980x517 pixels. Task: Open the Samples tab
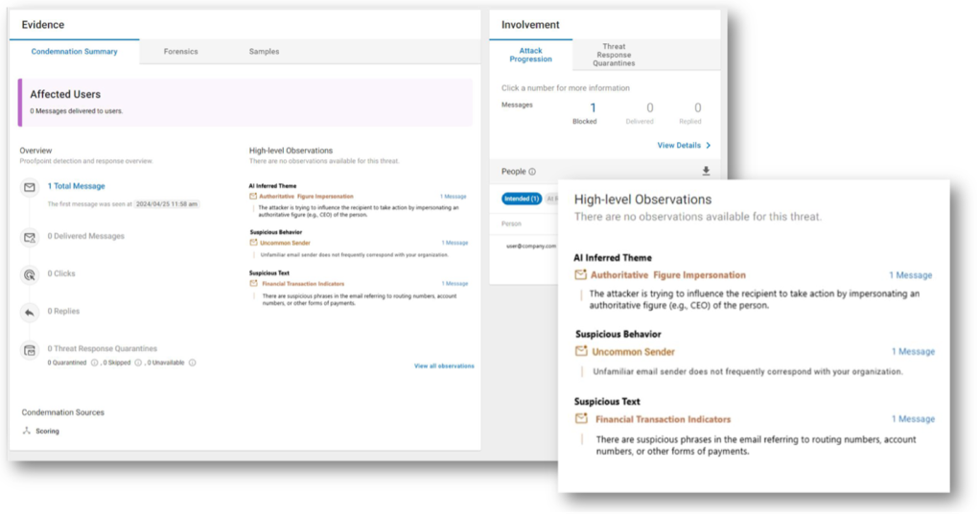(x=264, y=52)
